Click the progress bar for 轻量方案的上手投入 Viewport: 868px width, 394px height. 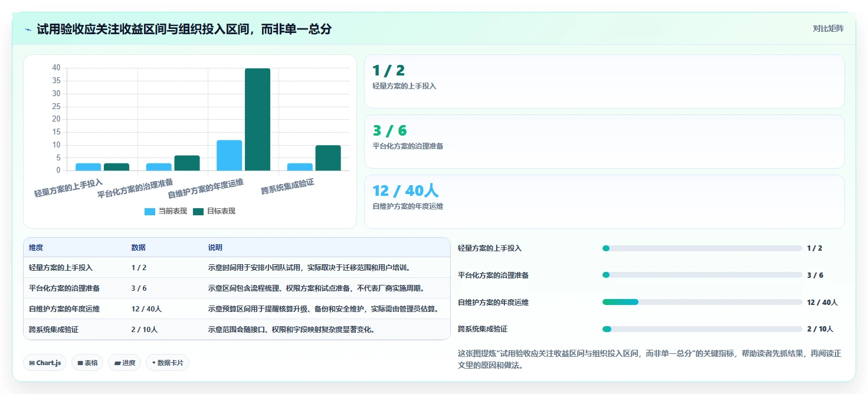click(x=702, y=248)
